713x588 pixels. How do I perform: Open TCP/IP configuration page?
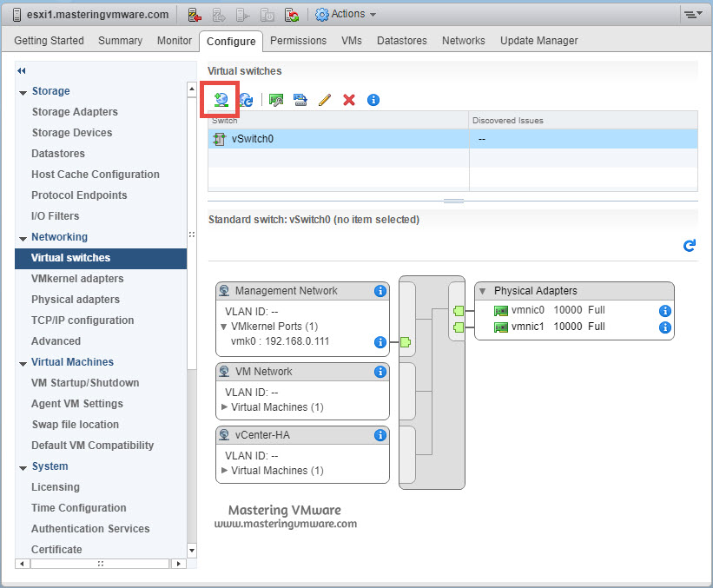83,320
